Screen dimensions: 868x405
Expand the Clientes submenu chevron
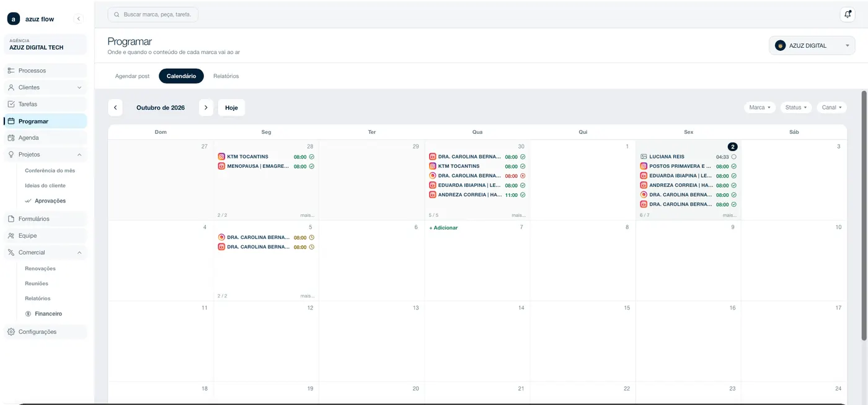click(x=79, y=88)
